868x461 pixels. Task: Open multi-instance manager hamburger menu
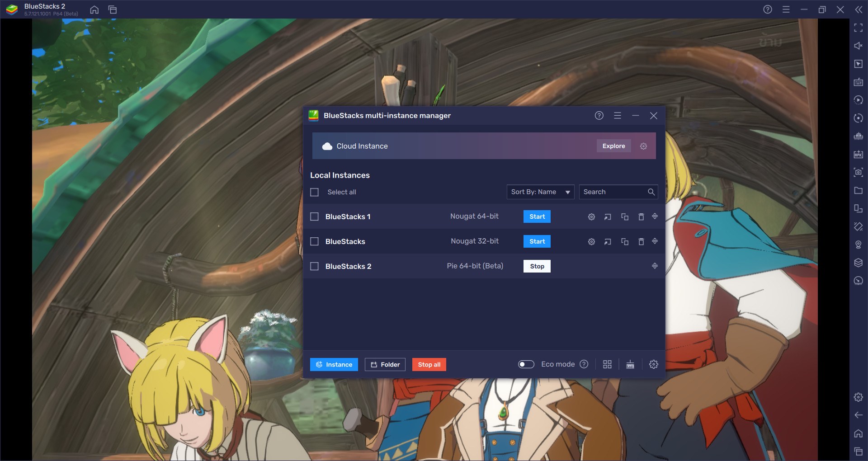click(x=618, y=116)
